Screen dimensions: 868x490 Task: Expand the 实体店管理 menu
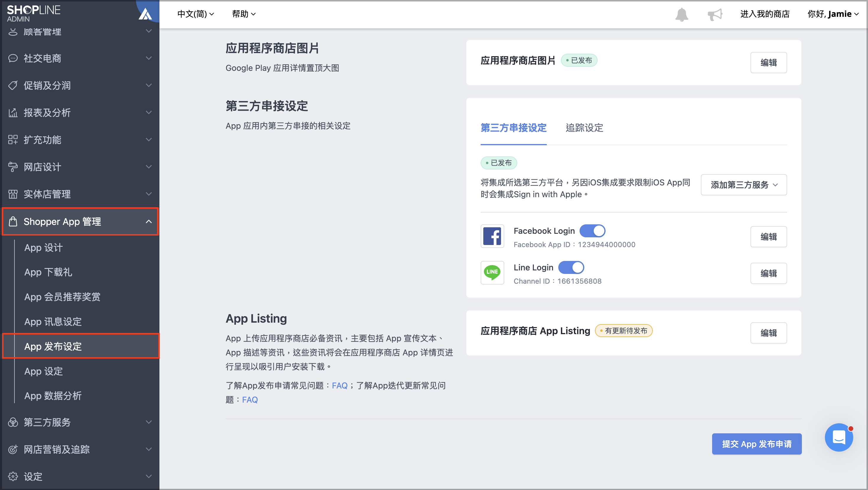point(80,194)
